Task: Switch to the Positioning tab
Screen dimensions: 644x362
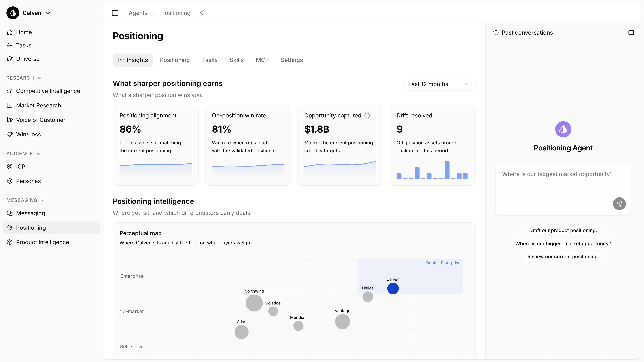Action: pos(175,60)
